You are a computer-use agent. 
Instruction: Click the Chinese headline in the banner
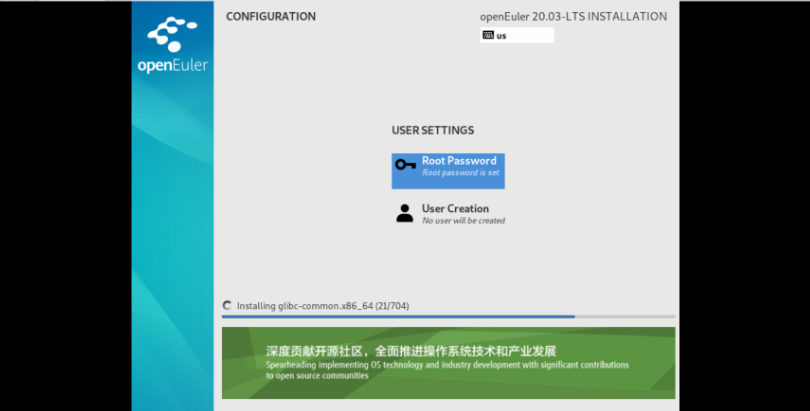click(410, 351)
